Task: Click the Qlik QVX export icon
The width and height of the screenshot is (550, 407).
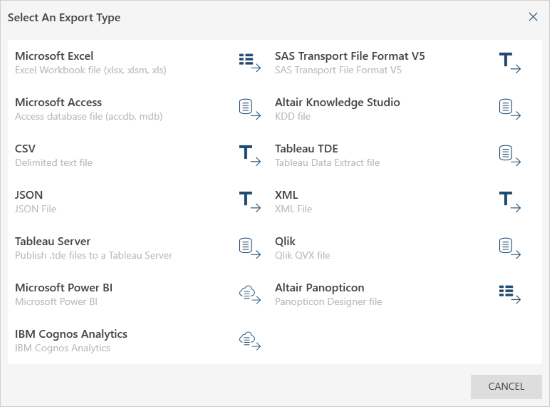Action: pyautogui.click(x=510, y=248)
